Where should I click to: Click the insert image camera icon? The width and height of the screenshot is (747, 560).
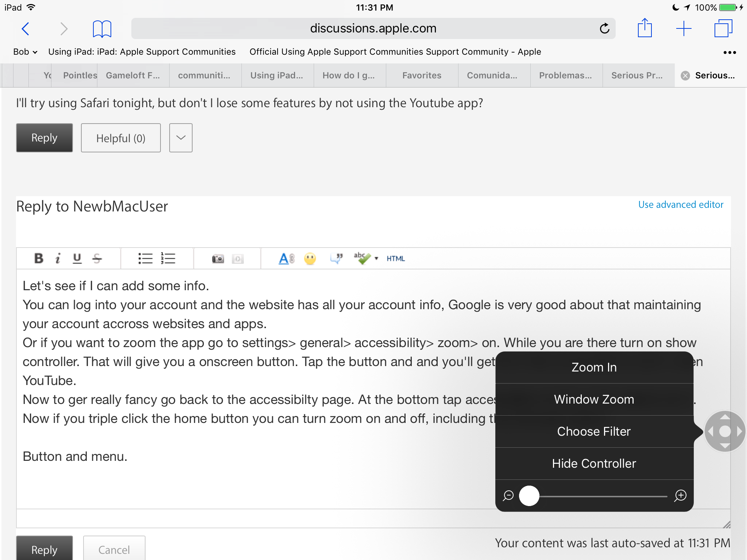coord(218,259)
